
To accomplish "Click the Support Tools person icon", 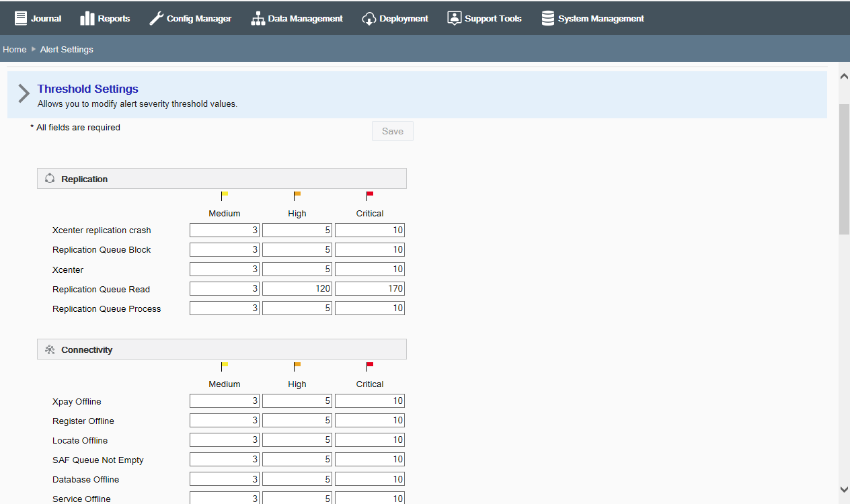I will tap(455, 18).
